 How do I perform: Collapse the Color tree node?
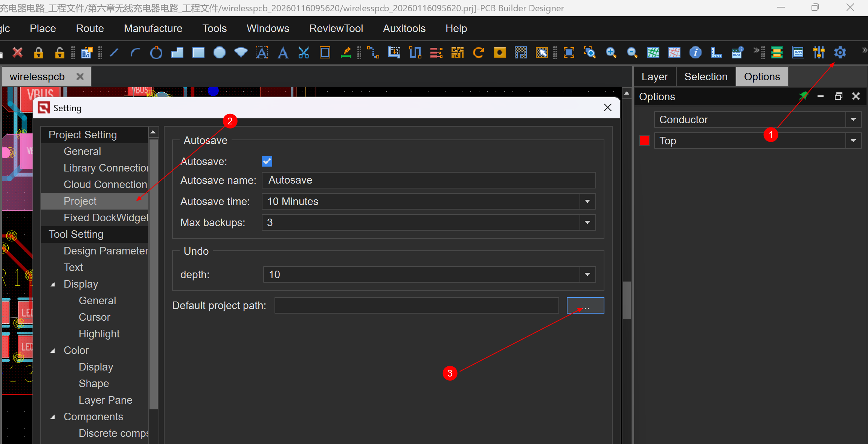(x=53, y=351)
